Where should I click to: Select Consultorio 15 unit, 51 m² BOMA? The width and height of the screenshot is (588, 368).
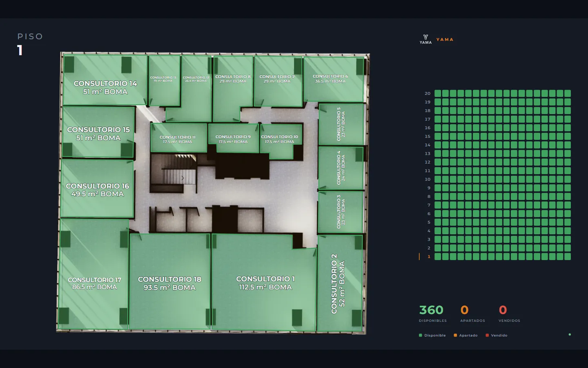click(x=98, y=132)
